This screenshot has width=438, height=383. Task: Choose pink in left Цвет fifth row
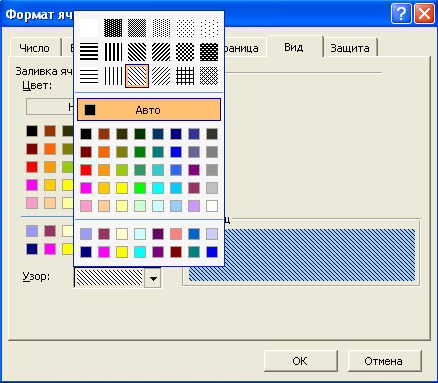[32, 203]
